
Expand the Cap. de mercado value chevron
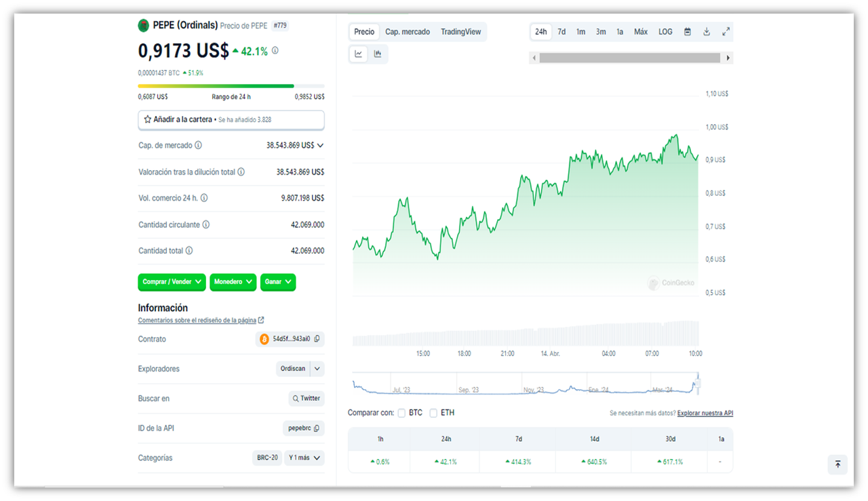321,145
